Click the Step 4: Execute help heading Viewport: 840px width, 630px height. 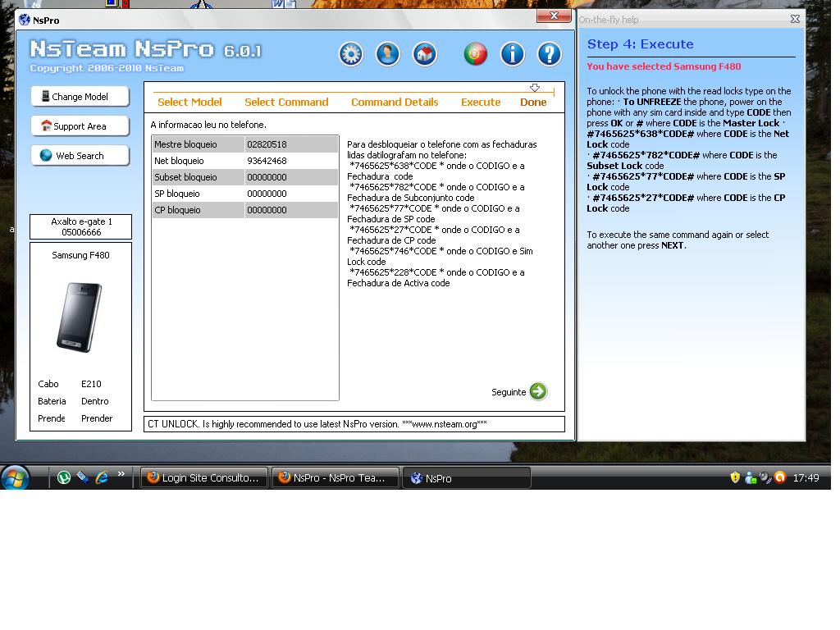(x=640, y=44)
